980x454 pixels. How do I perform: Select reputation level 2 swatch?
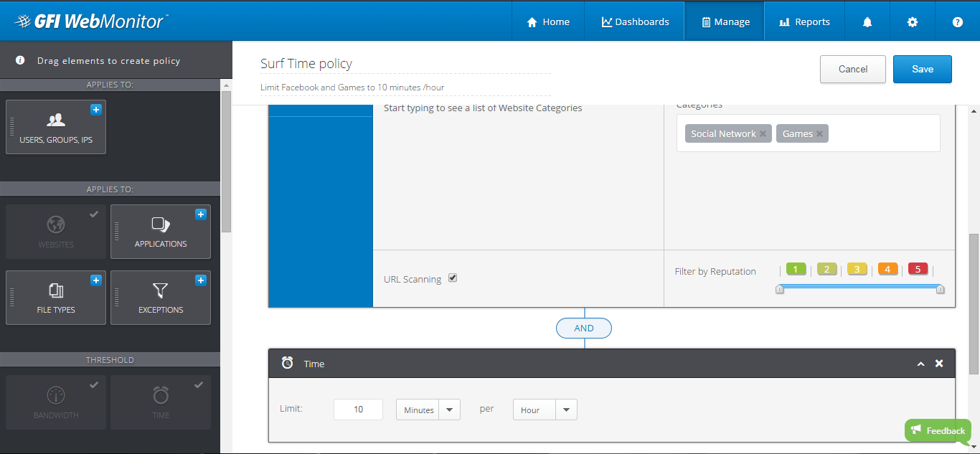826,270
